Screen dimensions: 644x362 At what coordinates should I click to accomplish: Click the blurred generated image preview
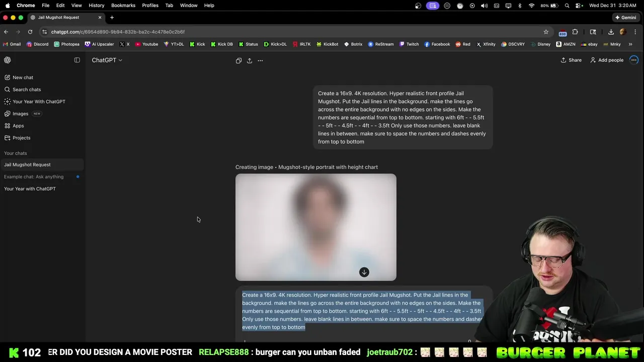(316, 227)
